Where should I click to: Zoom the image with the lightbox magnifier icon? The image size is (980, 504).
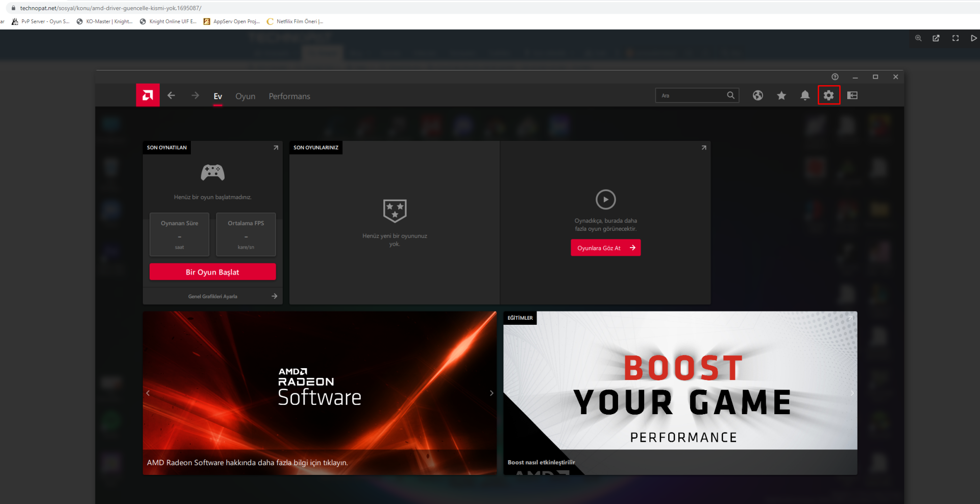[x=918, y=38]
